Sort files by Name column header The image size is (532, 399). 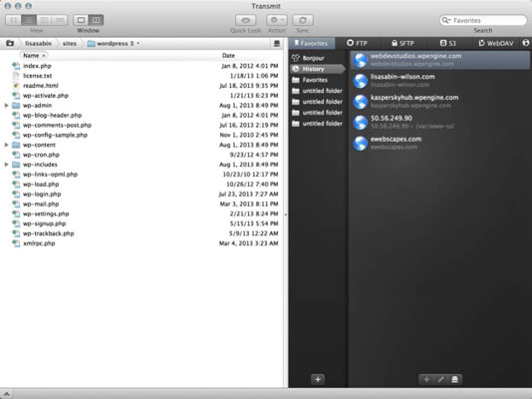tap(34, 55)
